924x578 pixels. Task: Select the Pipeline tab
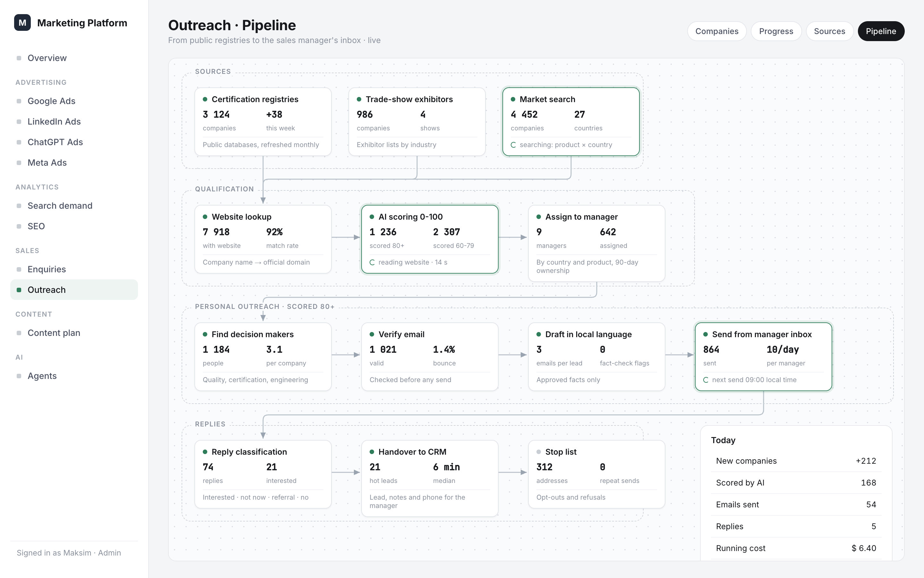[881, 31]
